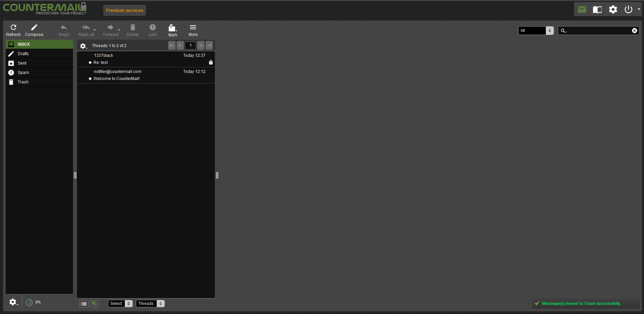Refresh the mailbox
This screenshot has height=314, width=644.
point(13,30)
